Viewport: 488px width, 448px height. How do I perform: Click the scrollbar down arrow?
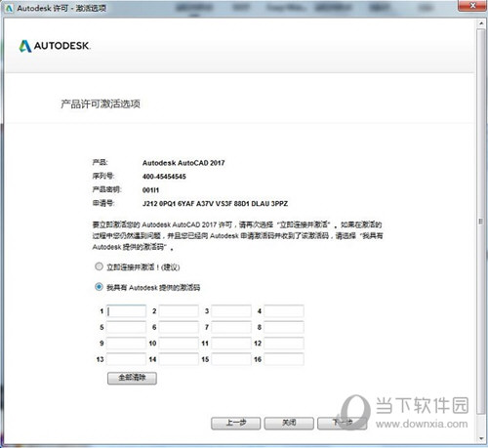coord(481,438)
